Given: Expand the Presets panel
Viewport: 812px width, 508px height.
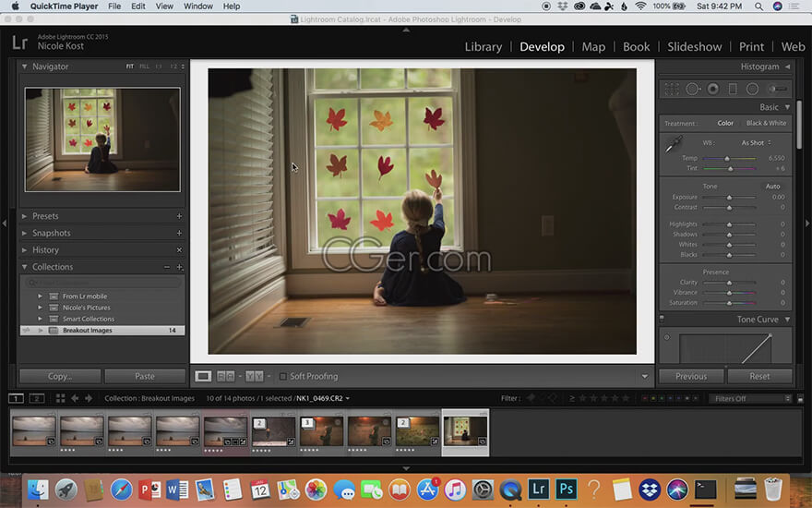Looking at the screenshot, I should 24,216.
